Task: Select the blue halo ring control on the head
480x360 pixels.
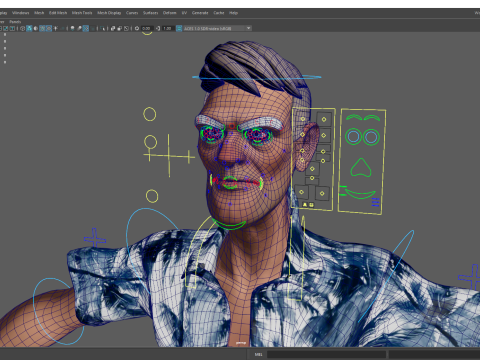Action: pyautogui.click(x=257, y=77)
